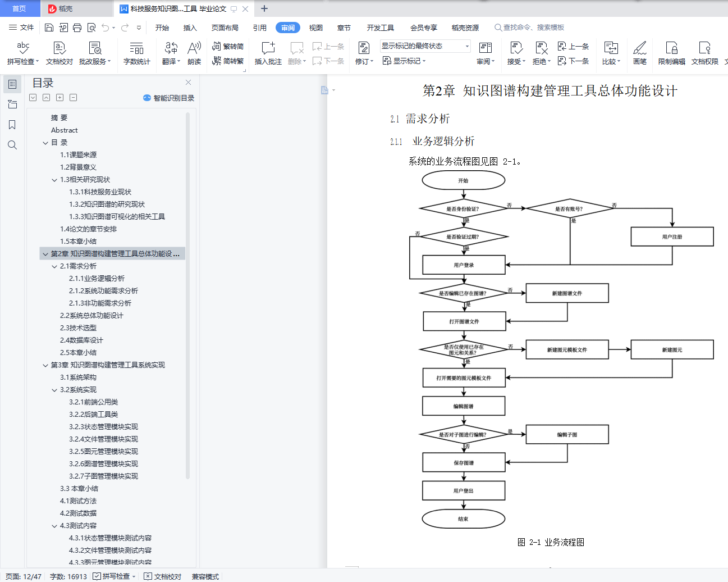The width and height of the screenshot is (728, 582).
Task: Open 文档校对 proofreading tool
Action: pos(59,53)
